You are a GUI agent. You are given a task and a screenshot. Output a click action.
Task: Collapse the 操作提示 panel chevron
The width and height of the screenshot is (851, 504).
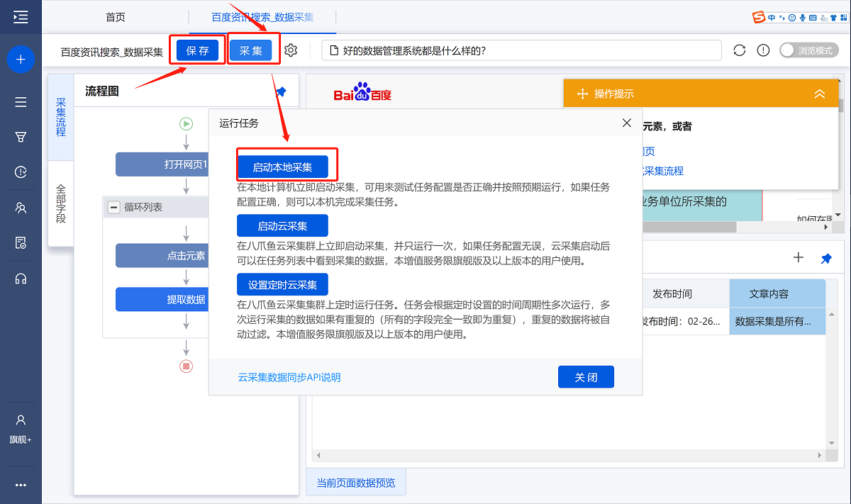[x=820, y=94]
